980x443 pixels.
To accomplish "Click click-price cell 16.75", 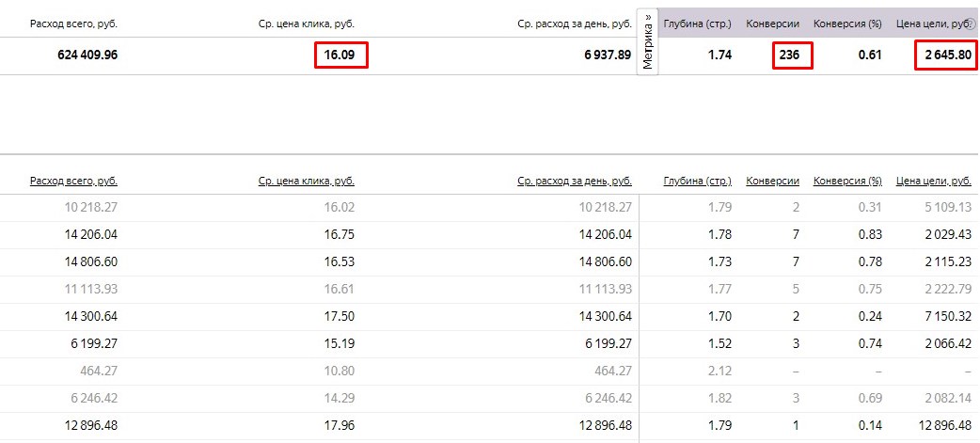I will 340,235.
